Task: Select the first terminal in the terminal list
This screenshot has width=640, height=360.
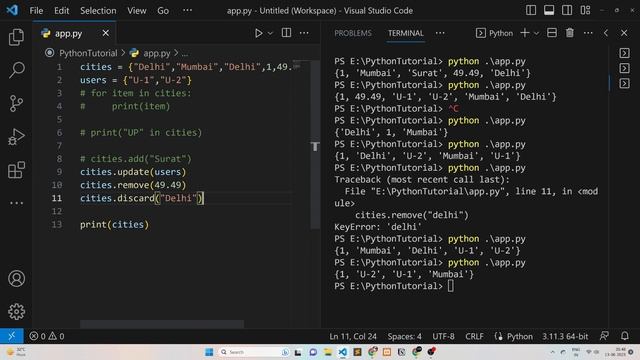Action: pos(624,53)
